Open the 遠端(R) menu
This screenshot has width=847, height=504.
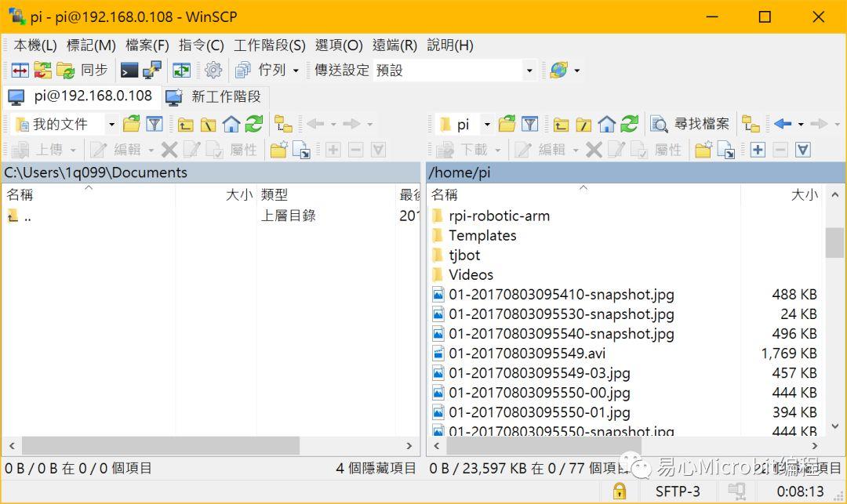394,45
